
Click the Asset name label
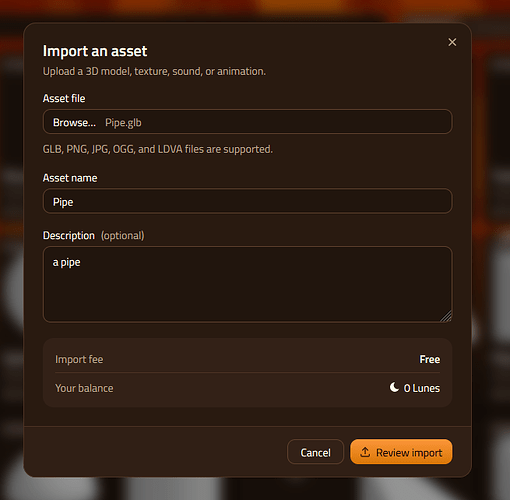coord(70,178)
